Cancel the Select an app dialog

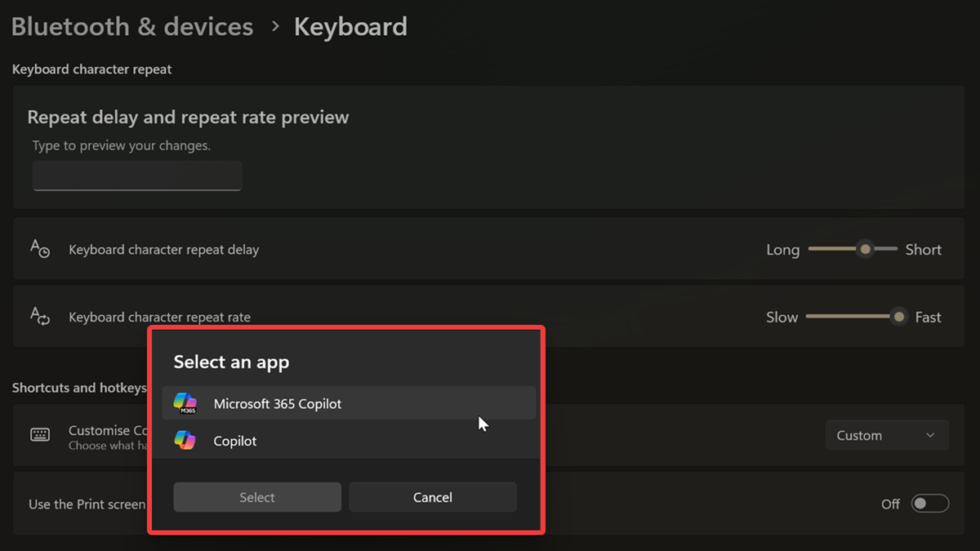pyautogui.click(x=433, y=497)
